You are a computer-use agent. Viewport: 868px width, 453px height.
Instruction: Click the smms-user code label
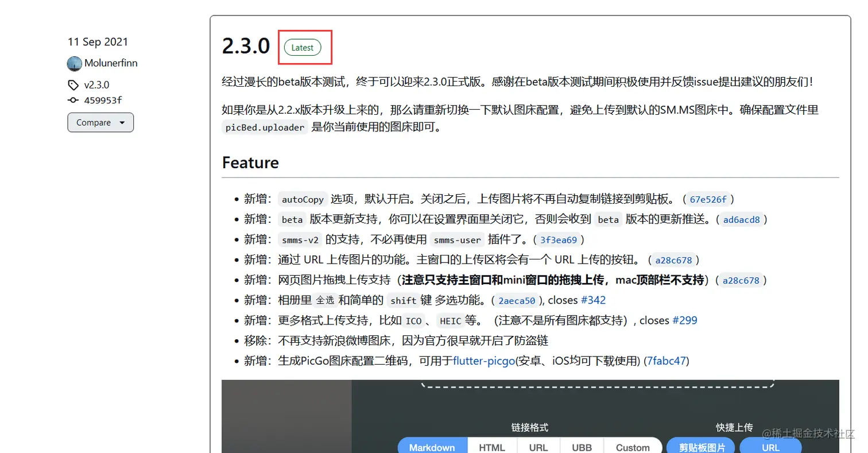(x=458, y=239)
